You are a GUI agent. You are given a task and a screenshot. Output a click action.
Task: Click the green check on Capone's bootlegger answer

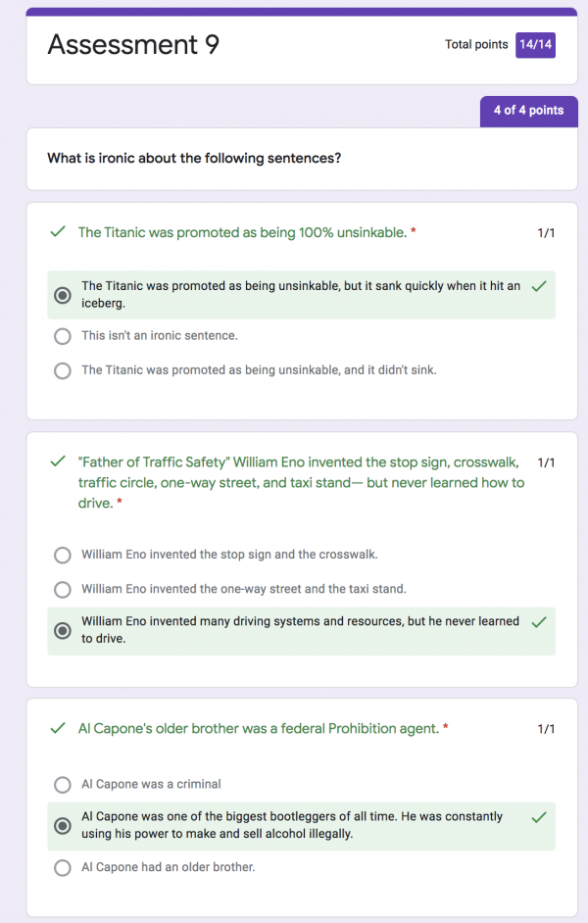[538, 819]
